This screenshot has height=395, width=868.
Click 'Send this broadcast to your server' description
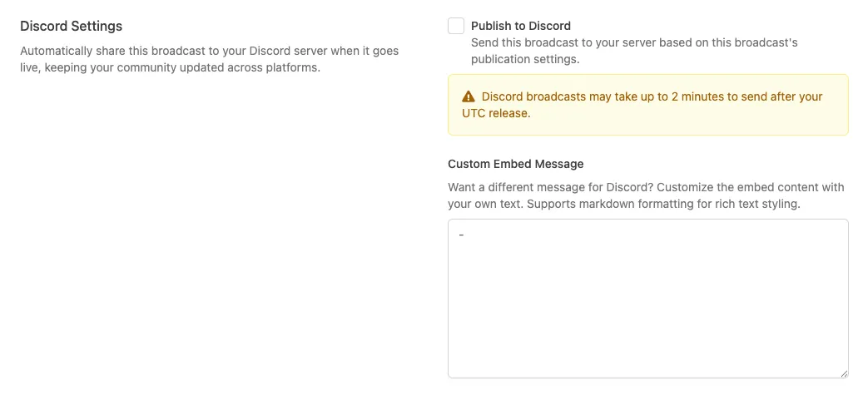coord(634,51)
